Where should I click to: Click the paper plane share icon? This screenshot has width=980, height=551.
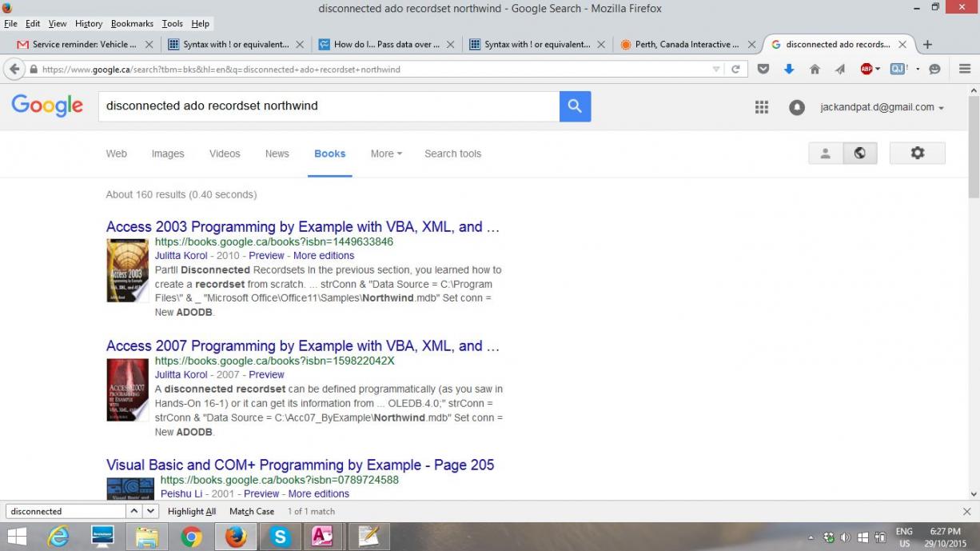point(840,70)
